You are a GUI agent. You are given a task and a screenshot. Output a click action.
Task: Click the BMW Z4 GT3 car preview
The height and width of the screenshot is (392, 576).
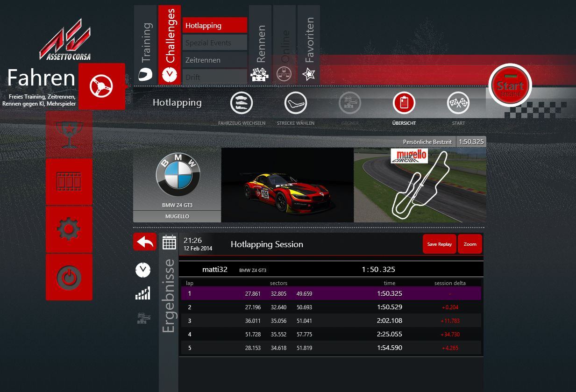(287, 185)
